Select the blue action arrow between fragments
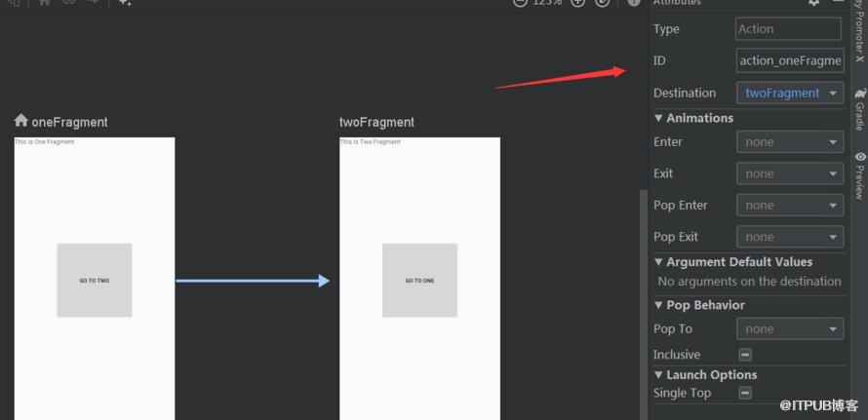The height and width of the screenshot is (420, 868). pyautogui.click(x=253, y=281)
